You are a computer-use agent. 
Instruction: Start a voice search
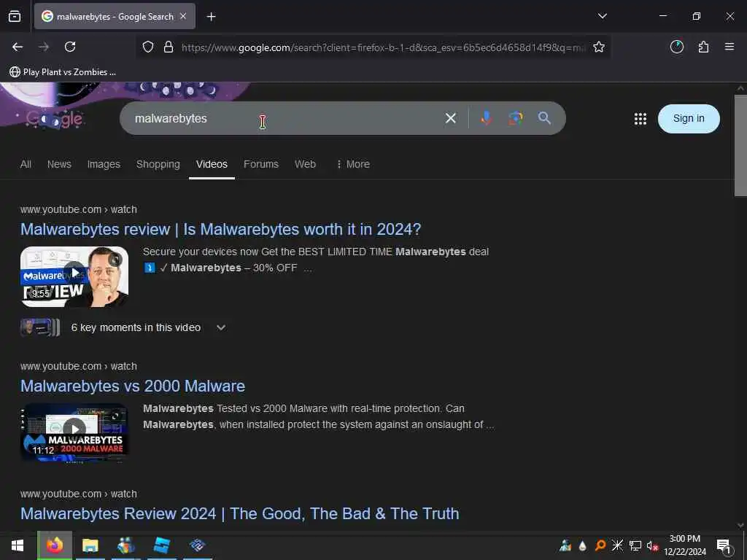coord(486,118)
